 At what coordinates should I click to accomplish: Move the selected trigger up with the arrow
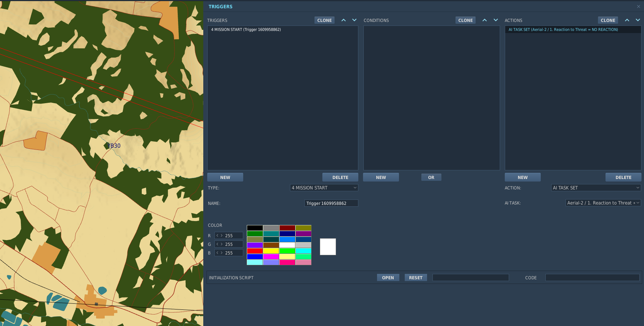point(344,20)
